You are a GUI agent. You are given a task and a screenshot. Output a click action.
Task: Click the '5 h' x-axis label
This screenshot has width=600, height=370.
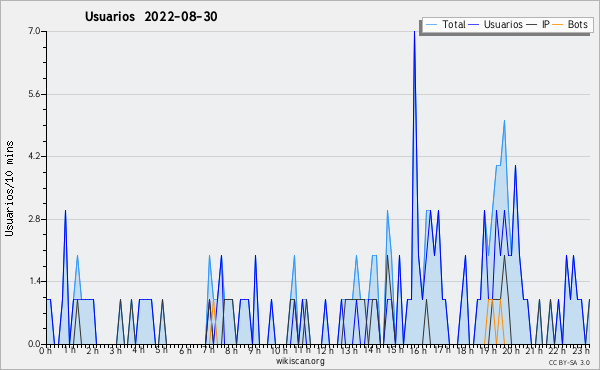coord(161,350)
